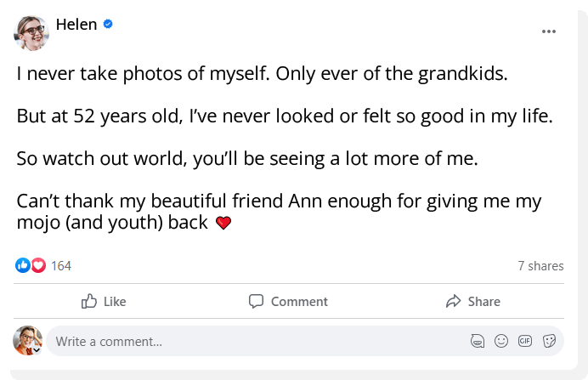Expand the commenter identity switcher arrow
This screenshot has width=588, height=380.
click(37, 349)
